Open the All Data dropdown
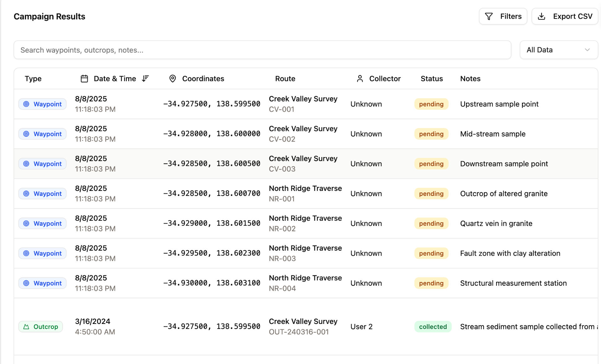Image resolution: width=601 pixels, height=364 pixels. tap(559, 50)
